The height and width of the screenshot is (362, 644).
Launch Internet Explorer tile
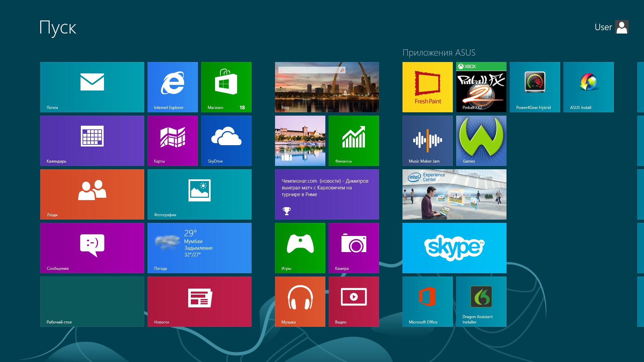click(x=172, y=87)
